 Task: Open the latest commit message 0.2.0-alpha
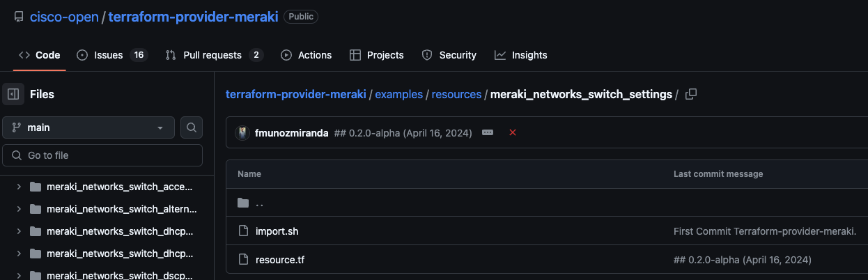(x=403, y=132)
